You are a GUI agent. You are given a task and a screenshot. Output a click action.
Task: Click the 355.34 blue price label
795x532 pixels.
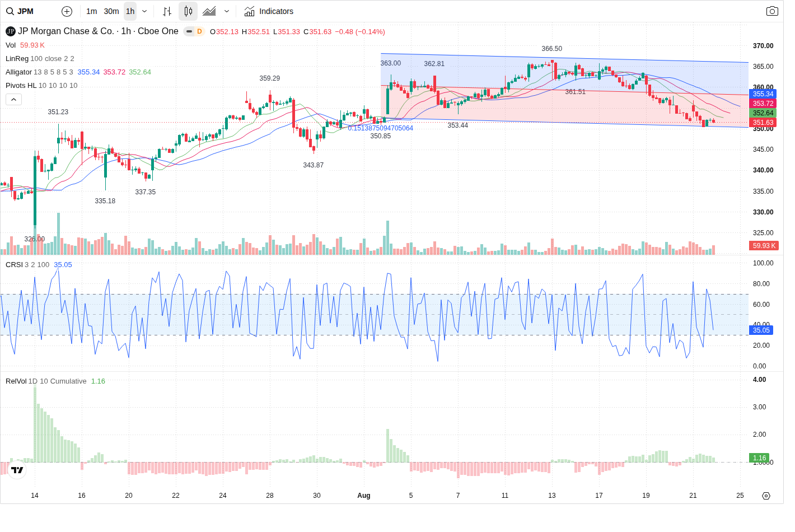763,94
